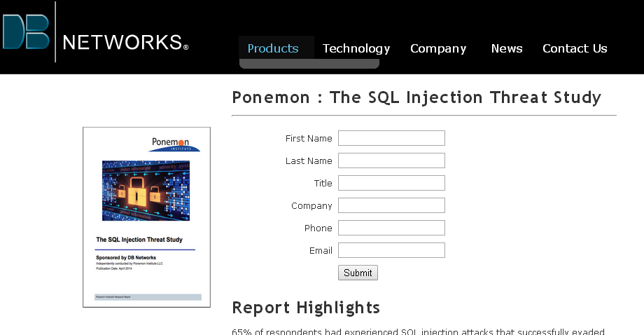Click the padlock image on report cover

point(146,191)
